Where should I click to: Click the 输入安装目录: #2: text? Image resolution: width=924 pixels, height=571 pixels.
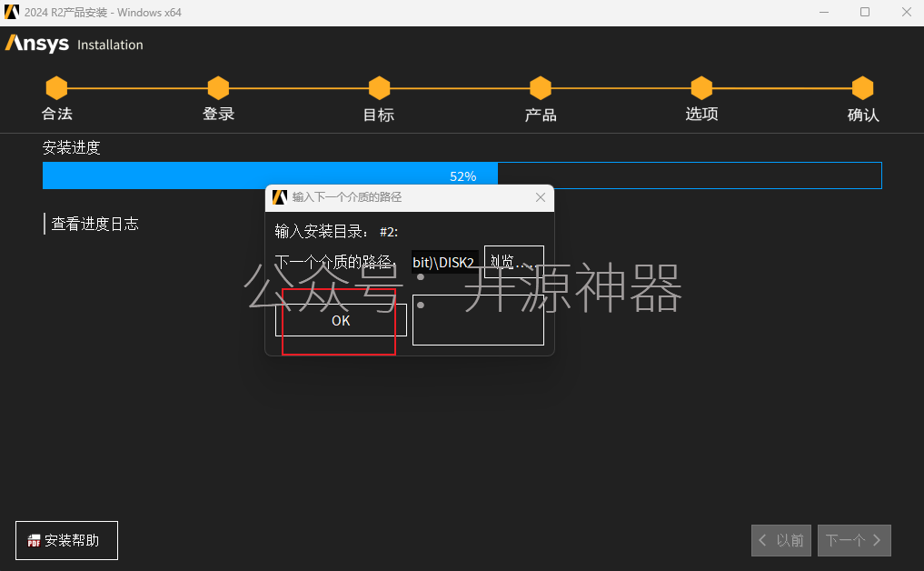(x=336, y=231)
